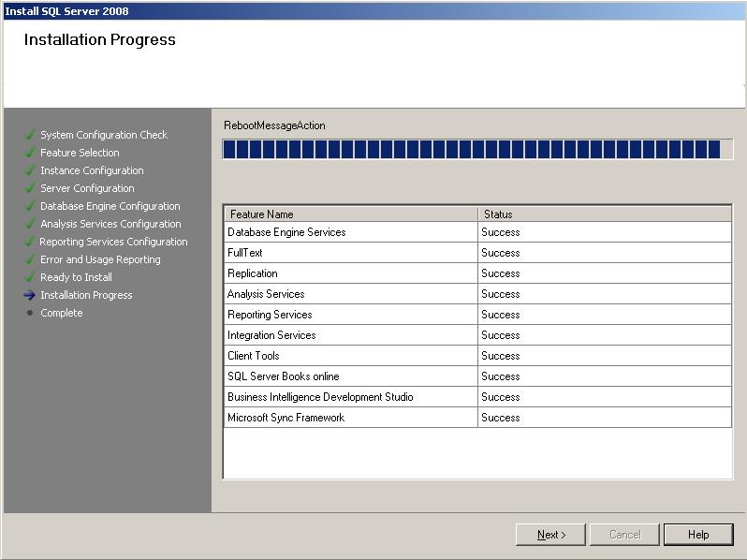Select the Instance Configuration step
The image size is (747, 560).
(92, 170)
